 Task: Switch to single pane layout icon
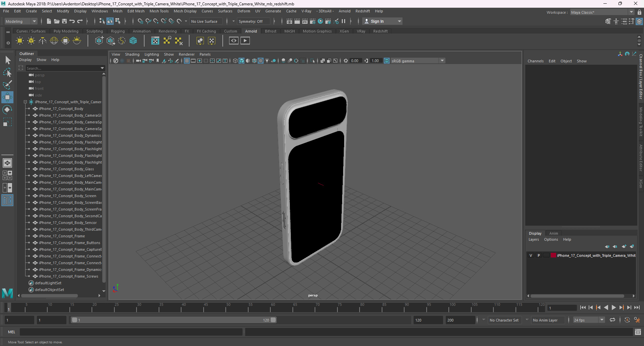click(7, 163)
